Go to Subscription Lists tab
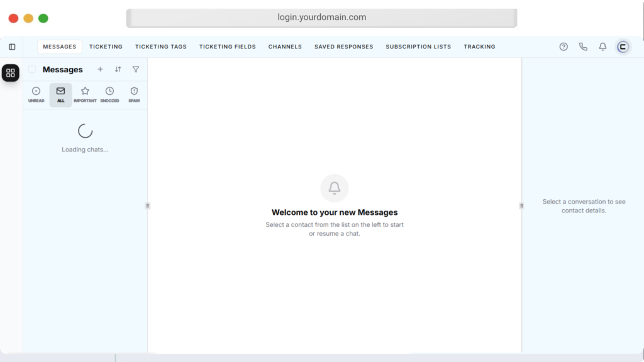644x362 pixels. [x=418, y=47]
